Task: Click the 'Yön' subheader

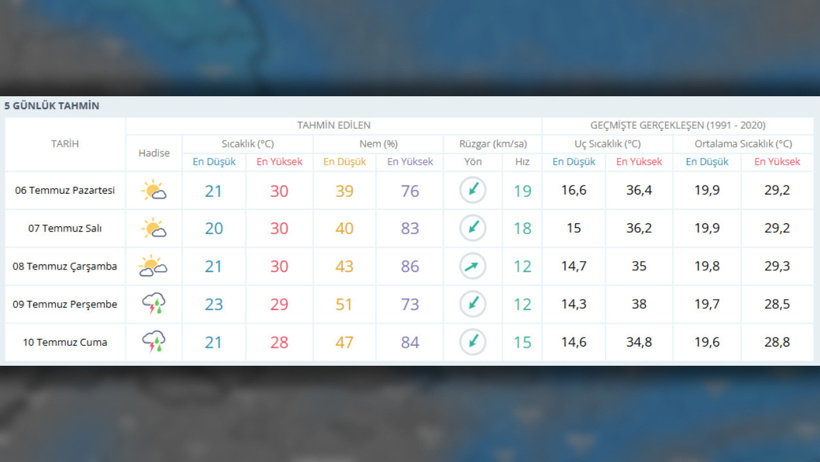Action: point(473,162)
